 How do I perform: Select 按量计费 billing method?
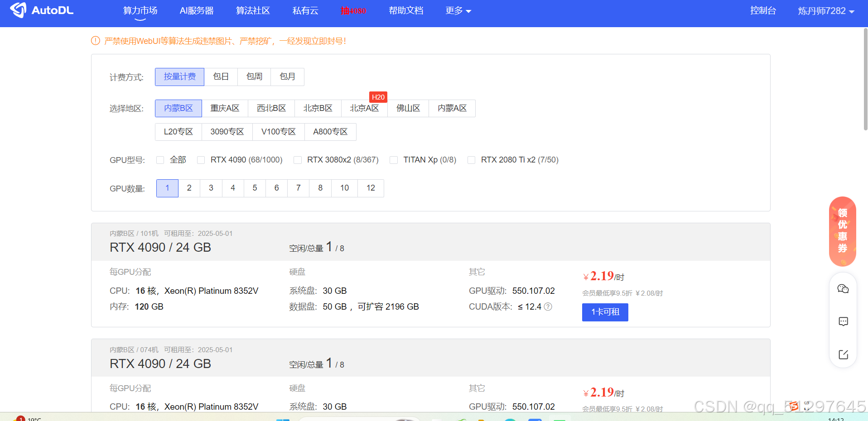click(x=179, y=77)
